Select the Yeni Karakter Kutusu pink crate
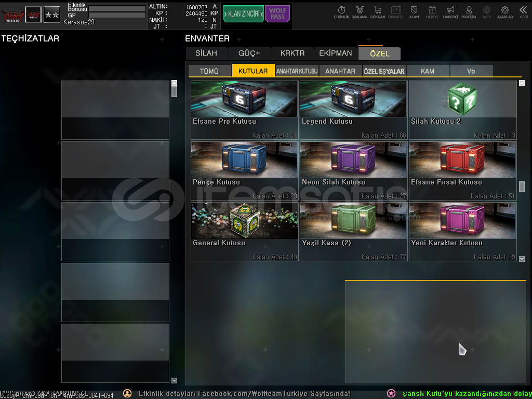532x399 pixels. point(462,232)
